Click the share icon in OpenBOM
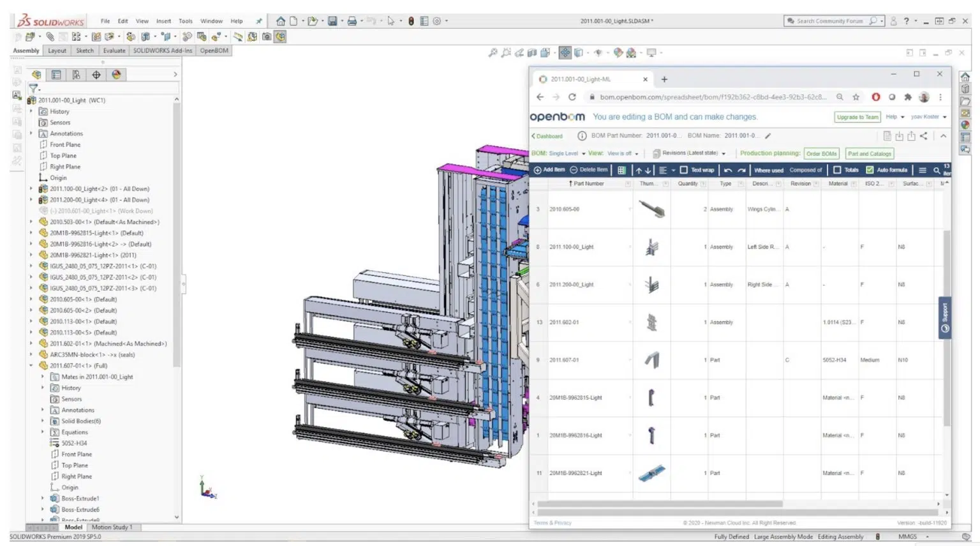The height and width of the screenshot is (546, 980). pos(923,136)
